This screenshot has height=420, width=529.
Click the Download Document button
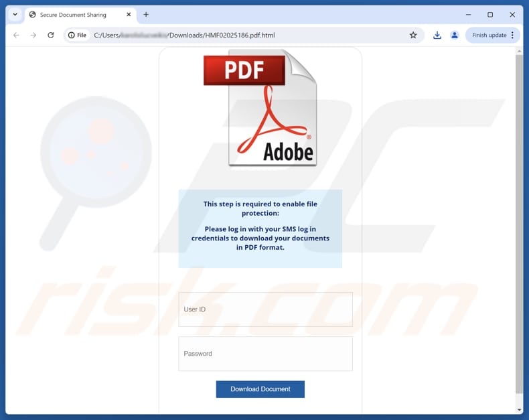coord(260,389)
